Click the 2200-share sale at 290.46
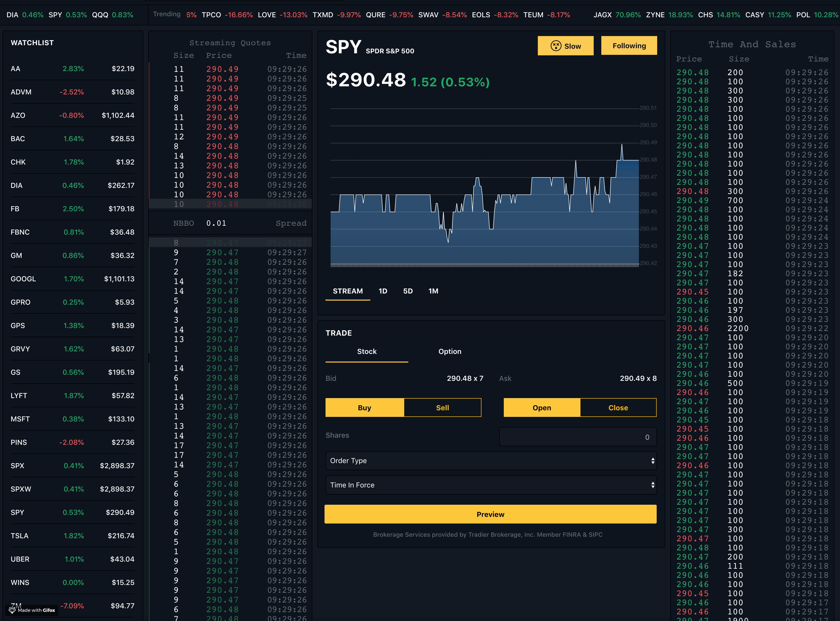Image resolution: width=840 pixels, height=621 pixels. click(752, 328)
